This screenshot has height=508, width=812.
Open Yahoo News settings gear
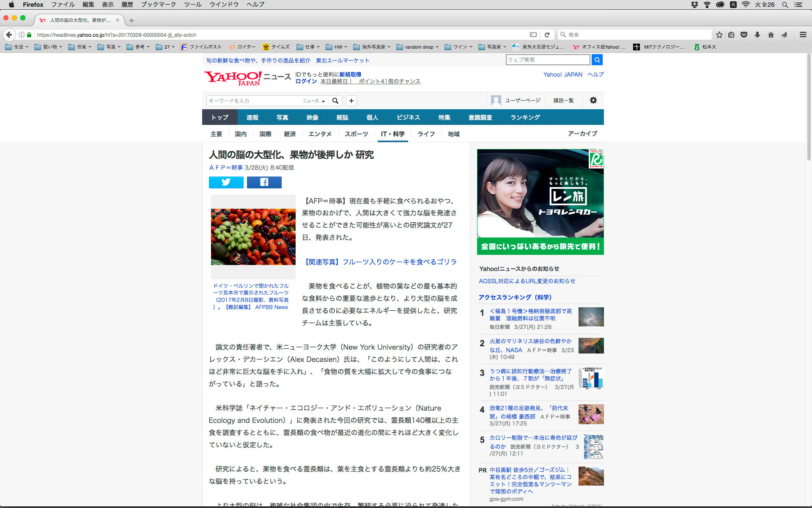(593, 100)
